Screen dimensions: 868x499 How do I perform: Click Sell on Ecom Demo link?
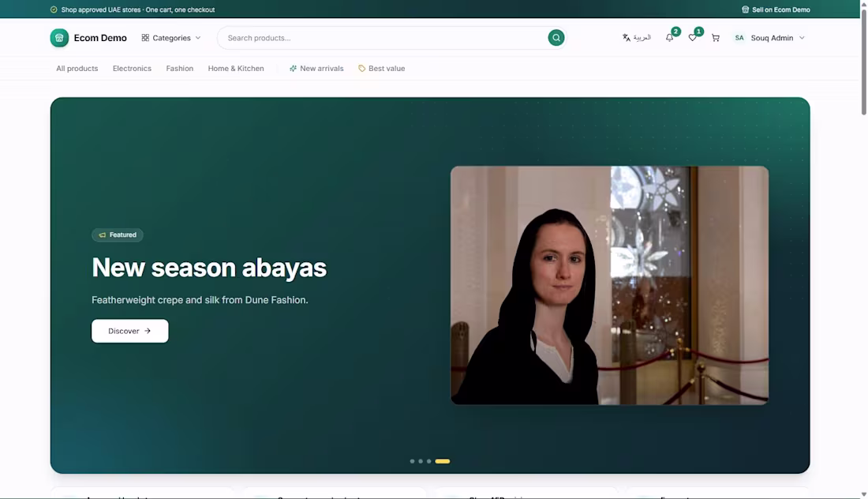[776, 9]
